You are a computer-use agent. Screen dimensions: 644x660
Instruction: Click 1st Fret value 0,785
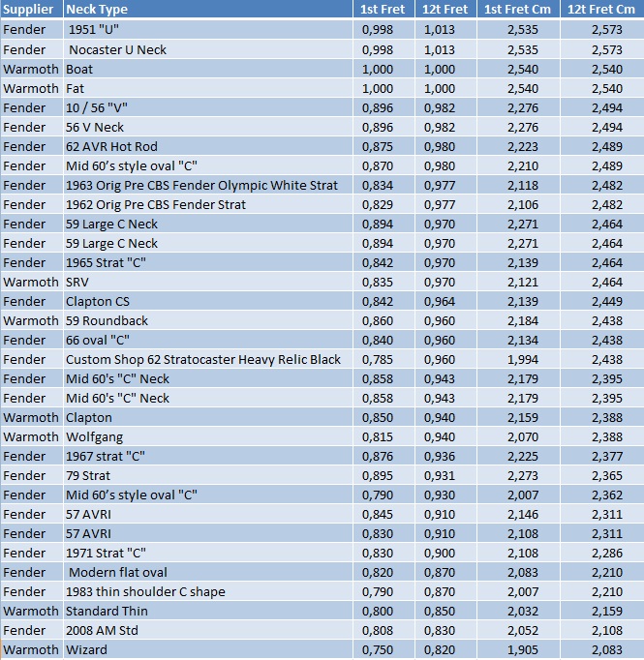(383, 359)
